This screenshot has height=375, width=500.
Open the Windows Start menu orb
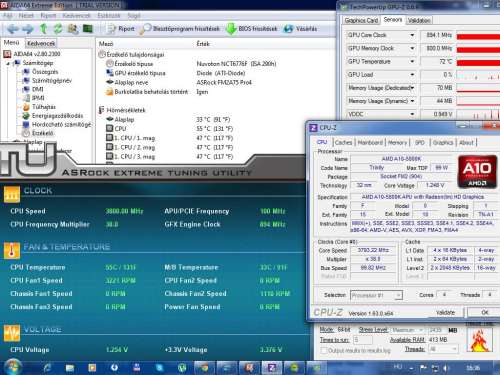click(x=12, y=367)
